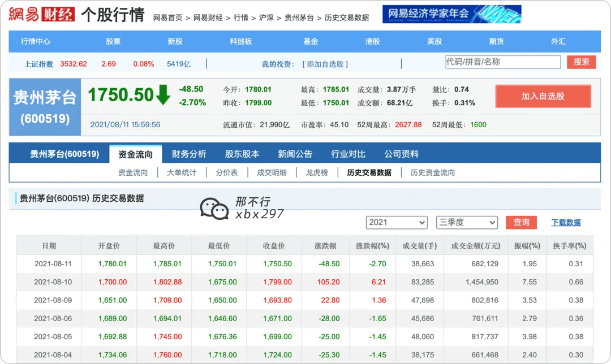Open 港股 in top navigation
611x364 pixels.
[372, 41]
